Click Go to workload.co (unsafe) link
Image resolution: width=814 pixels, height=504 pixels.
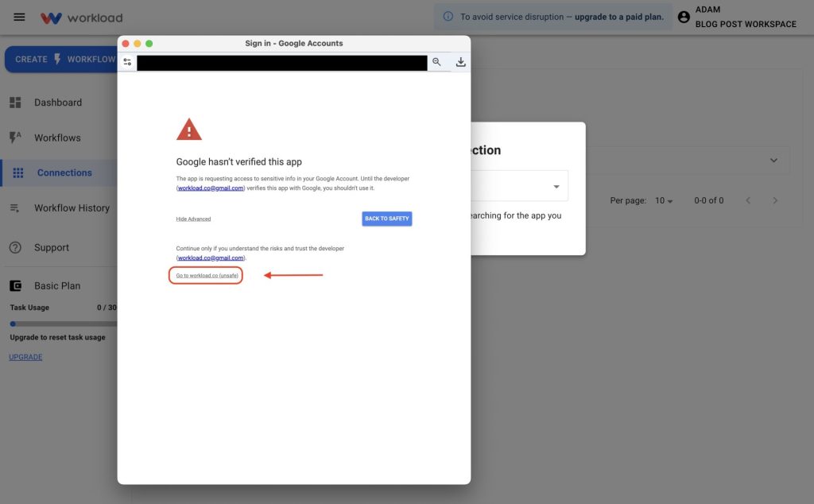click(207, 276)
